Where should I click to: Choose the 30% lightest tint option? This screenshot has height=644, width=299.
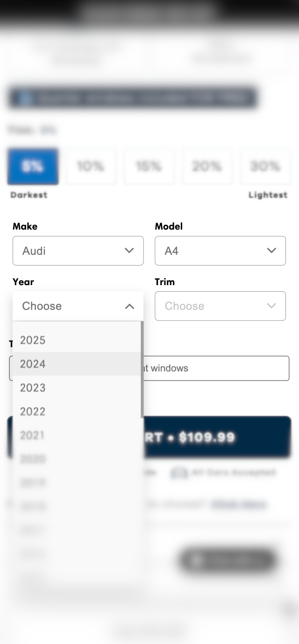[265, 166]
